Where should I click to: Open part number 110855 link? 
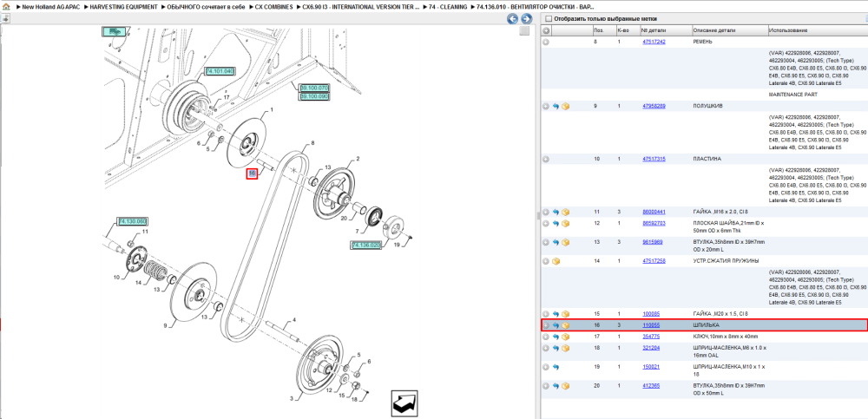click(650, 325)
